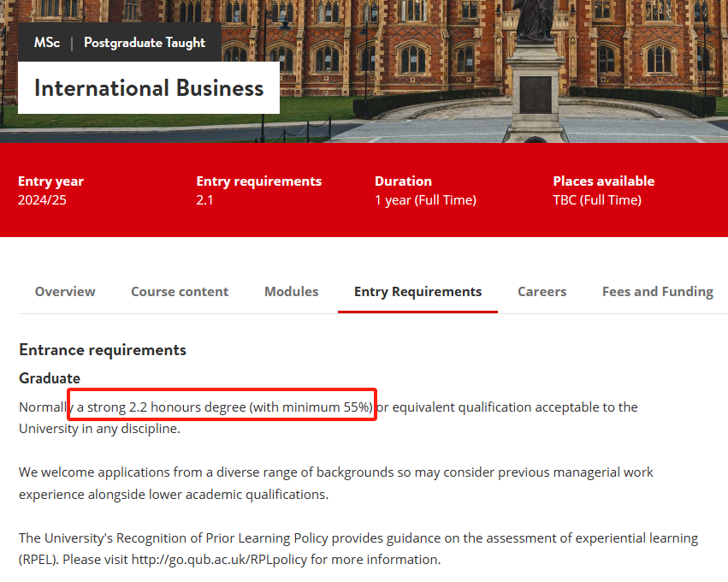The width and height of the screenshot is (728, 582).
Task: Click the 'We welcome applications' paragraph
Action: click(x=335, y=484)
